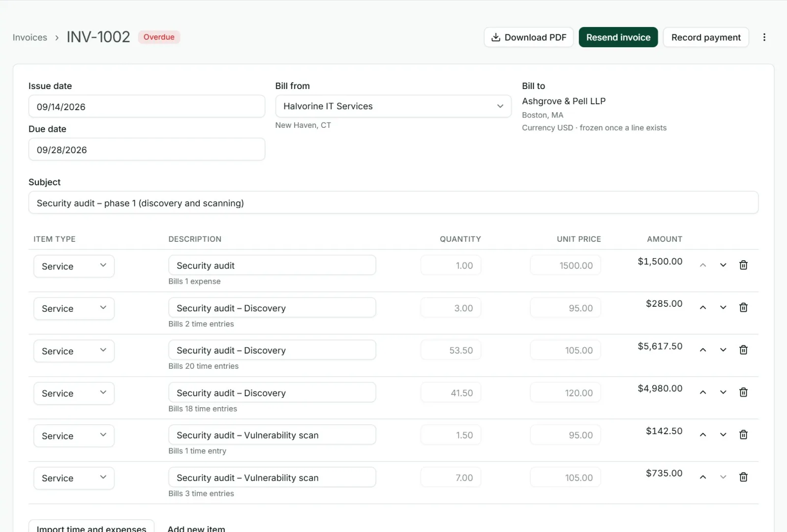This screenshot has width=787, height=532.
Task: Move the $142.50 line down
Action: tap(723, 435)
